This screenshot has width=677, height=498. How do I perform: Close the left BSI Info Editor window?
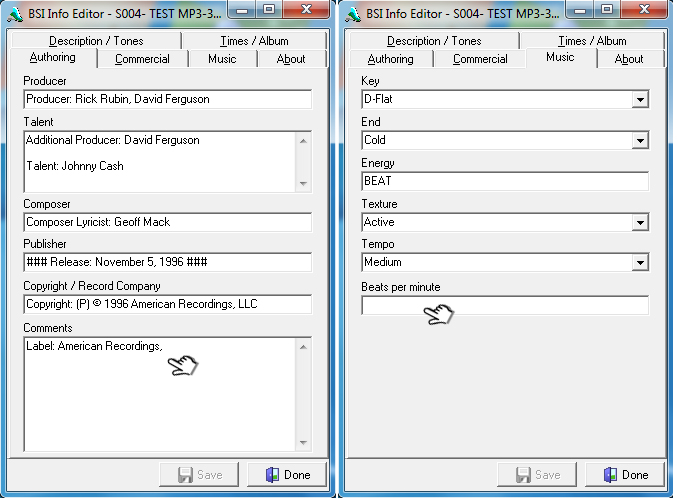point(306,10)
